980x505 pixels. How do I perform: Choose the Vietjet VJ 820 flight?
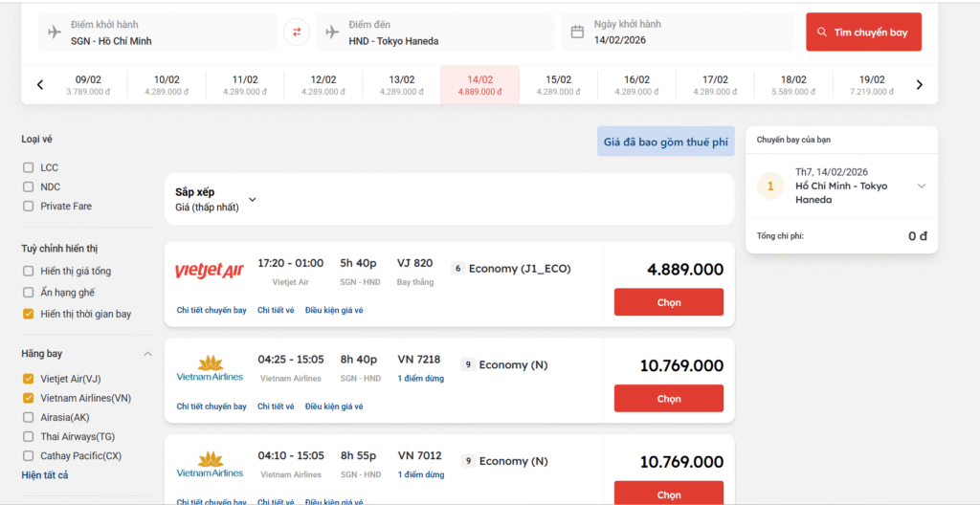pos(669,302)
